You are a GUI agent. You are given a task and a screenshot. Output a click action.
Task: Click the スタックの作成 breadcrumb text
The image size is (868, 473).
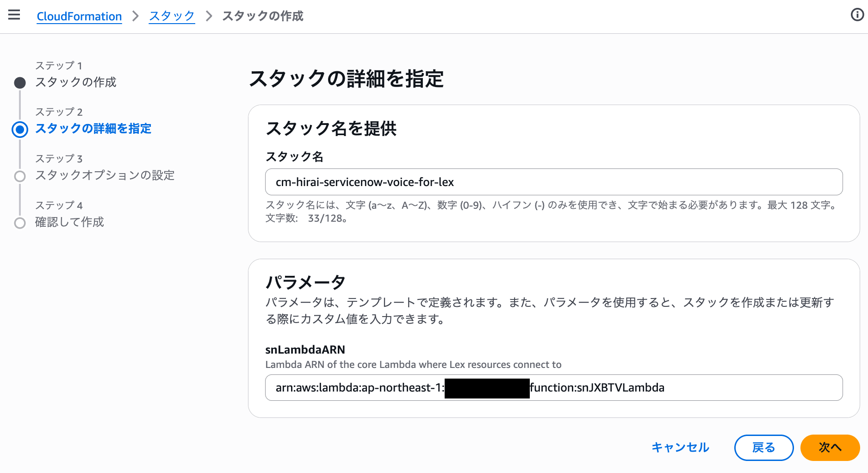pos(263,16)
